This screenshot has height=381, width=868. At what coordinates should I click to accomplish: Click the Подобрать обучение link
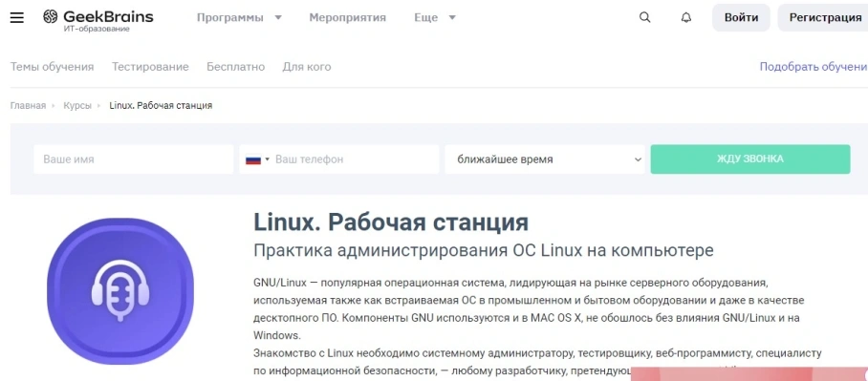[x=814, y=67]
